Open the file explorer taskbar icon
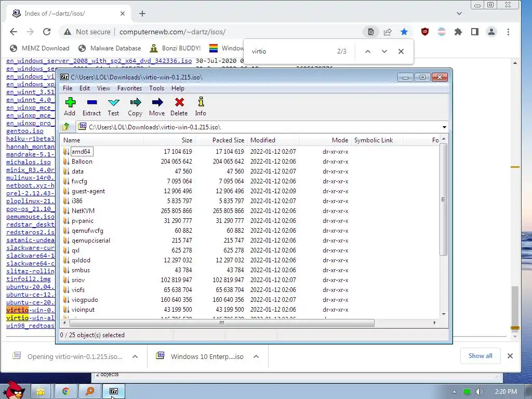This screenshot has width=532, height=399. coord(41,392)
